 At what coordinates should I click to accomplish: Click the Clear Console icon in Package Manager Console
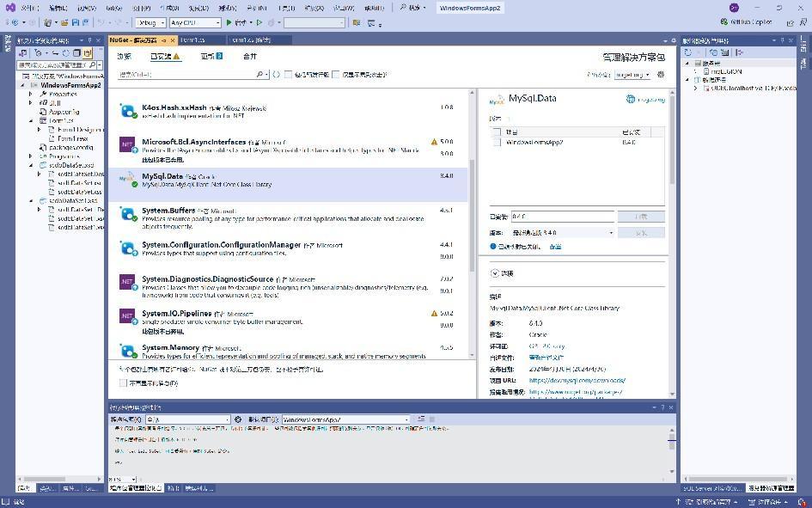pos(421,419)
